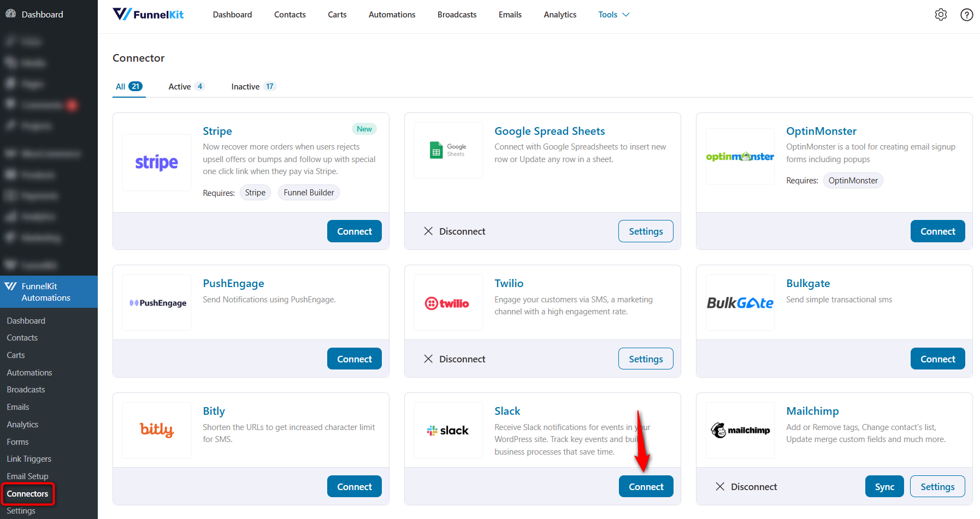Screen dimensions: 980x519
Task: Click the Twilio logo
Action: tap(448, 302)
